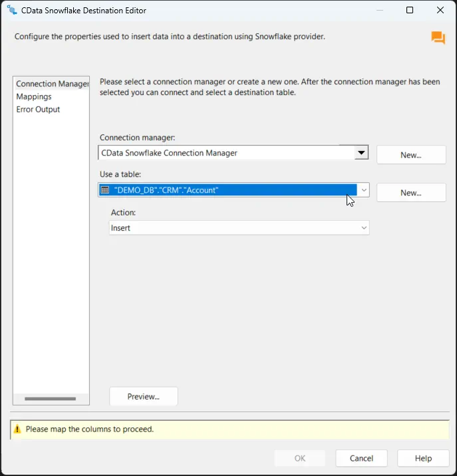Click the orange feedback chat icon
Screen dimensions: 457x476
pyautogui.click(x=438, y=38)
